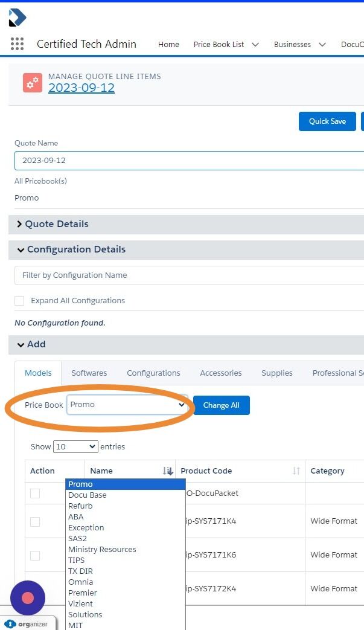364x630 pixels.
Task: Go to the Home nav item
Action: coord(168,45)
